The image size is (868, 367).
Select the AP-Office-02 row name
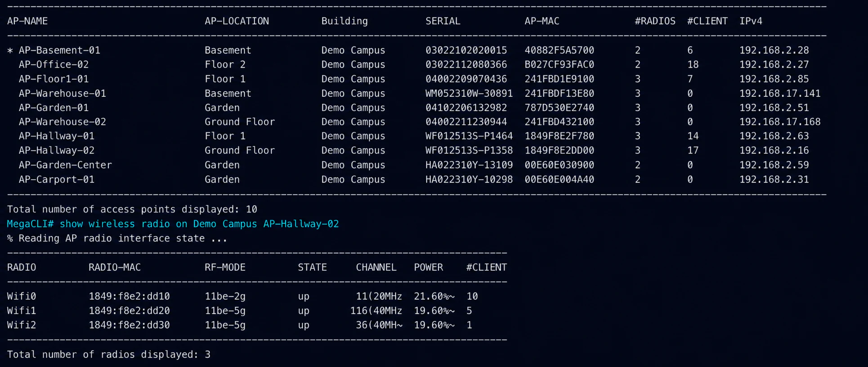pos(54,64)
